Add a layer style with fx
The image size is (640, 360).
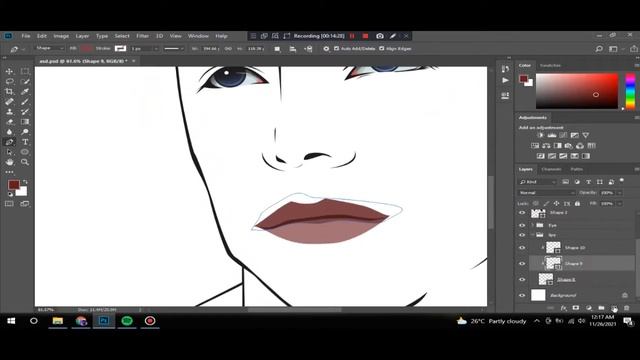563,308
